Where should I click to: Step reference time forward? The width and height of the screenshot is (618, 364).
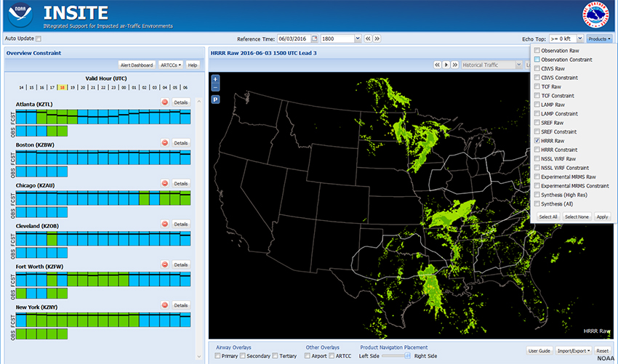(x=377, y=39)
